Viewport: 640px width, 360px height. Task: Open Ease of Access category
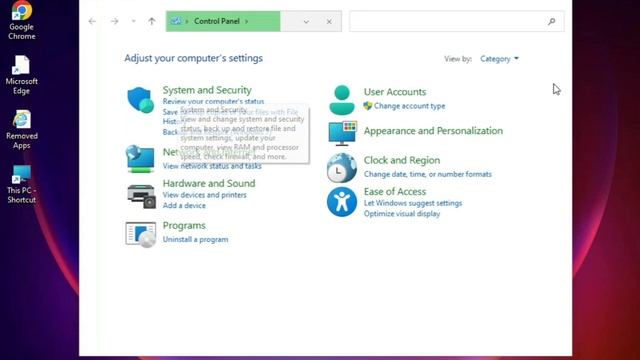click(395, 191)
